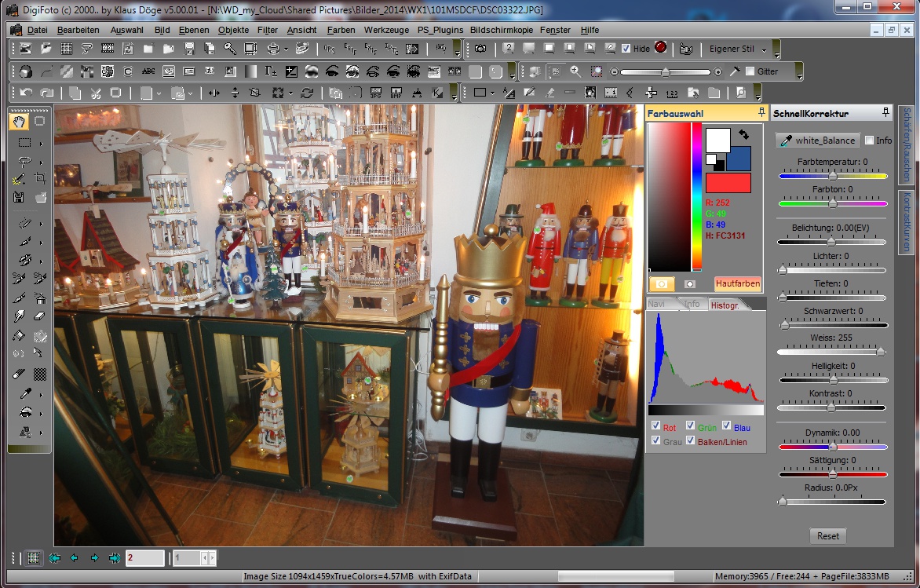Screen dimensions: 920x588
Task: Enable the Gitter checkbox
Action: pos(750,72)
